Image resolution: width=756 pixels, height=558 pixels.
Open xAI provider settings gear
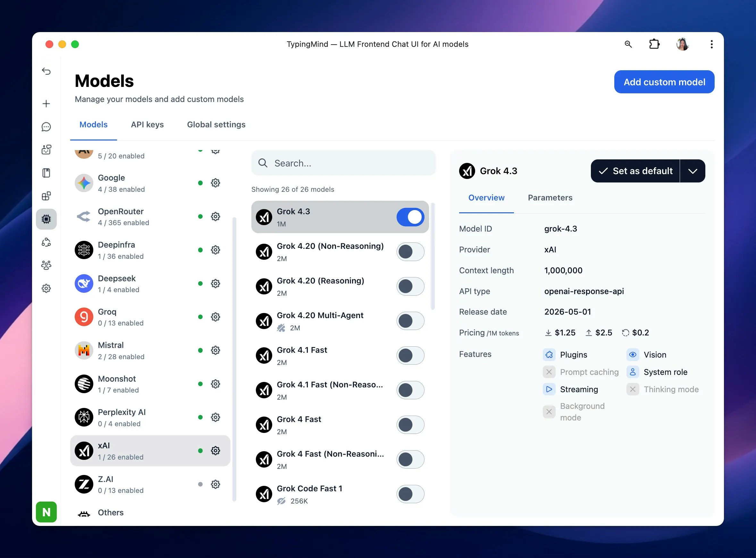coord(215,451)
